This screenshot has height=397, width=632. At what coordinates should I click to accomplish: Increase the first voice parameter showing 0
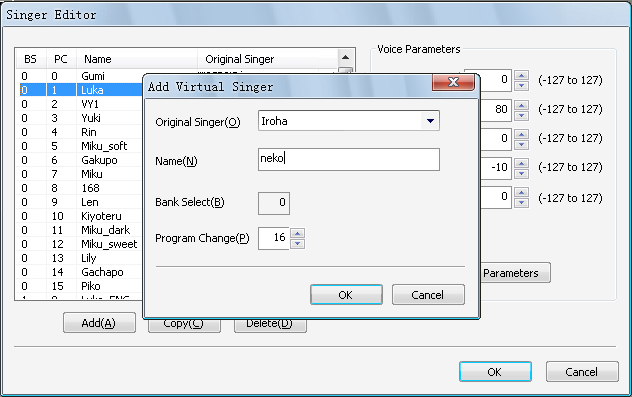pyautogui.click(x=522, y=75)
